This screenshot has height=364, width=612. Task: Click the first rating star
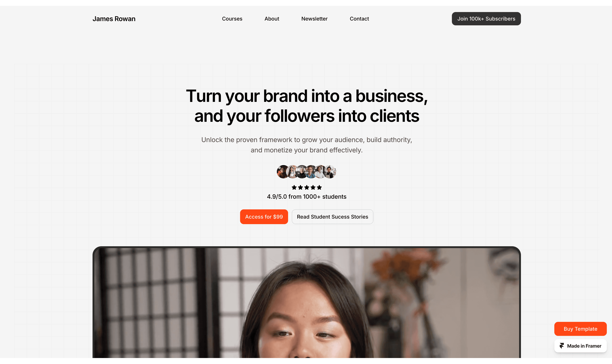[294, 188]
